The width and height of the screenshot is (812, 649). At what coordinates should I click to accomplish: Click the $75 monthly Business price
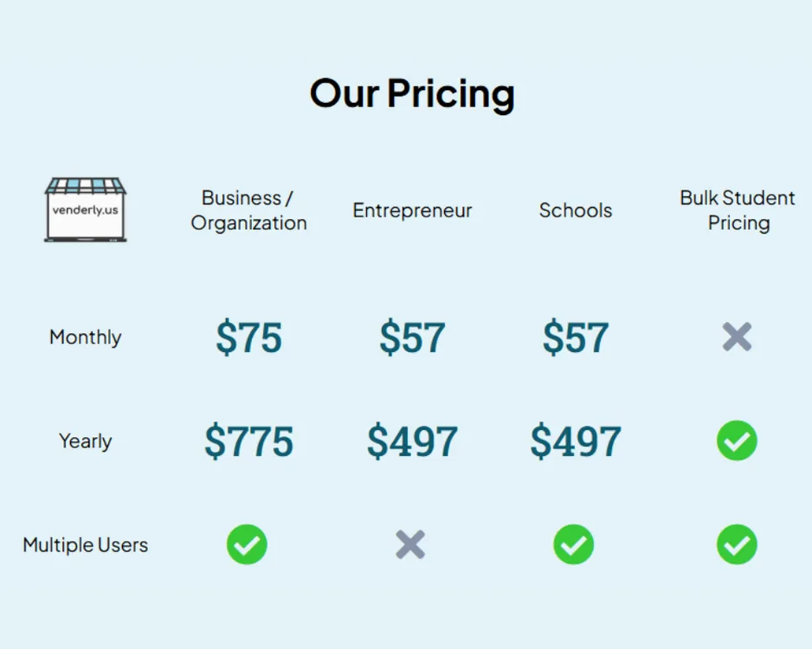click(248, 337)
